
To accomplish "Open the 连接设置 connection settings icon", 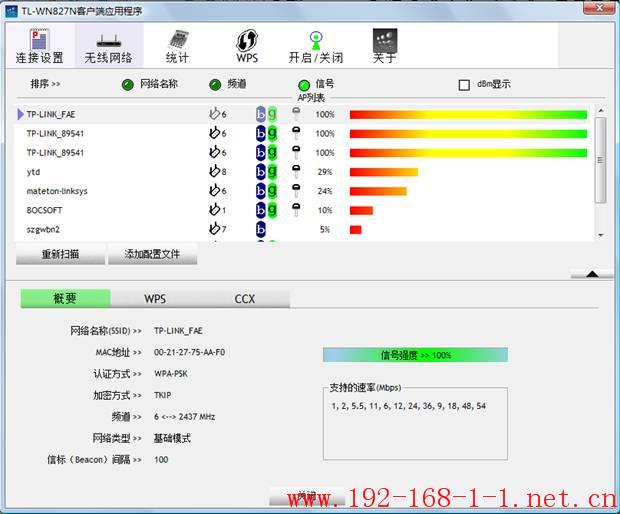I will coord(40,46).
